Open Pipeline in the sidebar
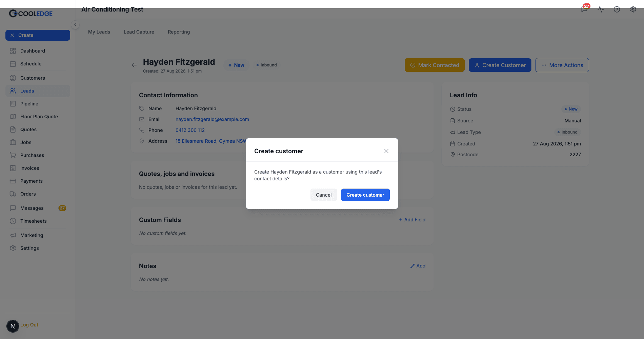This screenshot has height=339, width=644. click(x=38, y=104)
